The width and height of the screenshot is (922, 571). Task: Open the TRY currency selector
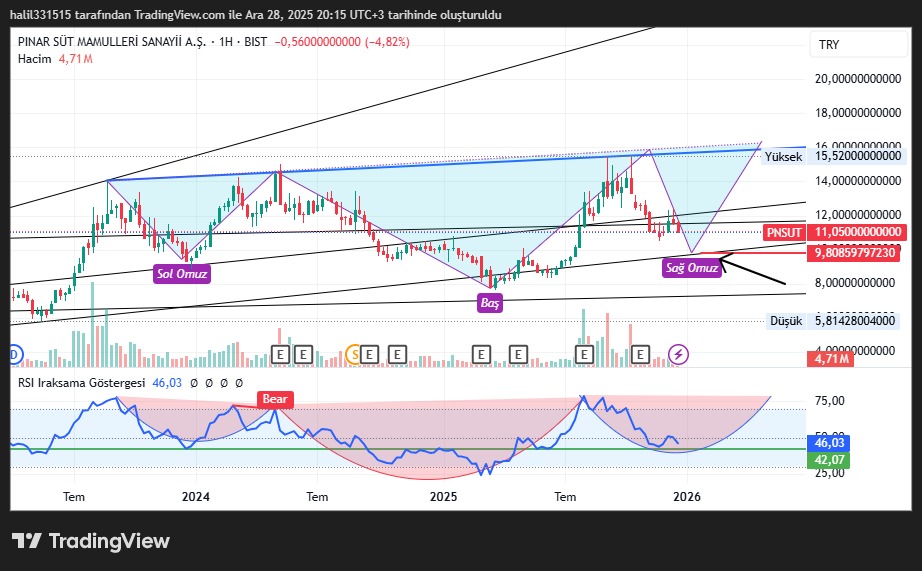point(857,45)
